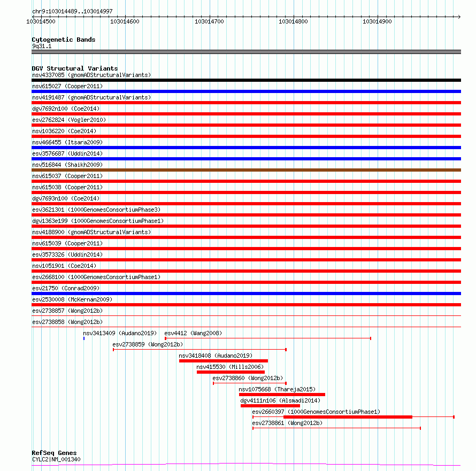Click the nsv1075668 red feature bar
Screen dimensions: 476x471
click(x=282, y=395)
